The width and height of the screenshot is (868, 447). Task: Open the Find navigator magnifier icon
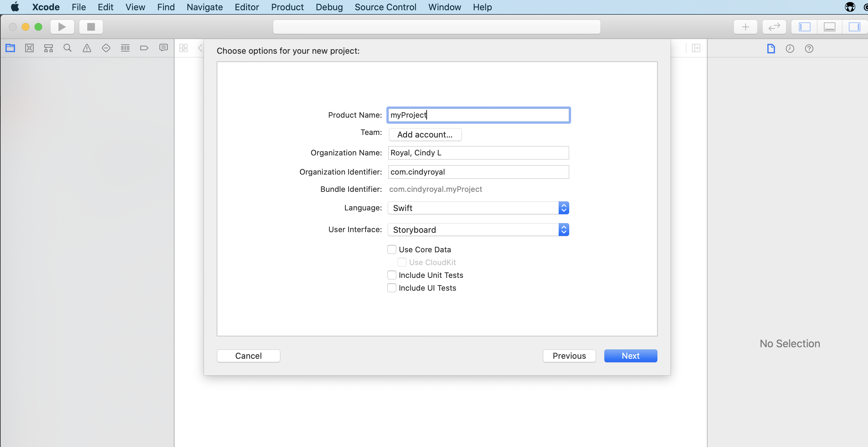click(68, 48)
